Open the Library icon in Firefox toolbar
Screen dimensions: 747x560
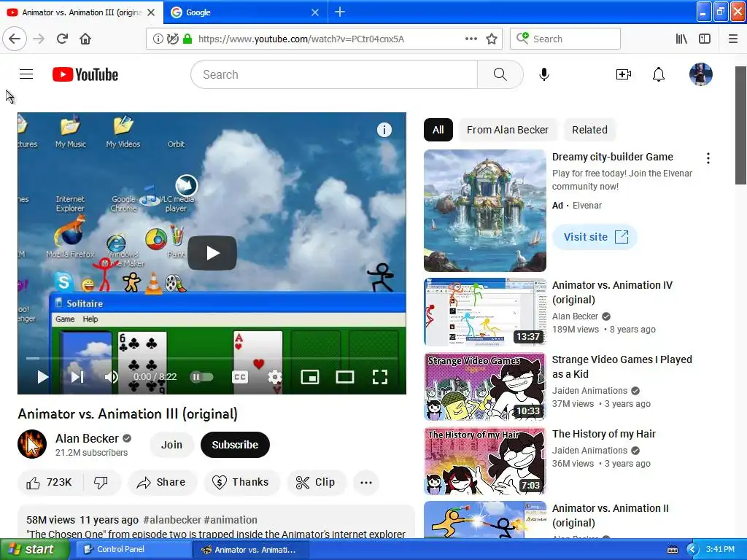681,39
